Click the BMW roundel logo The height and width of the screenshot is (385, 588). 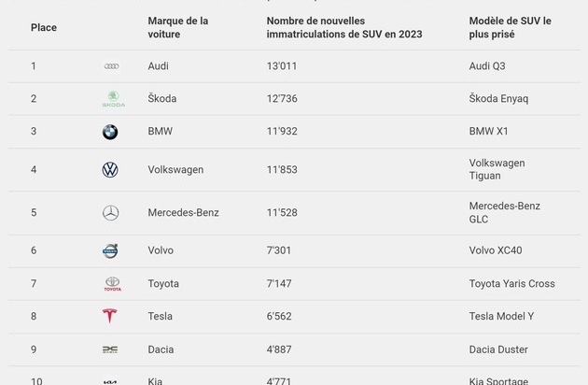pos(110,132)
